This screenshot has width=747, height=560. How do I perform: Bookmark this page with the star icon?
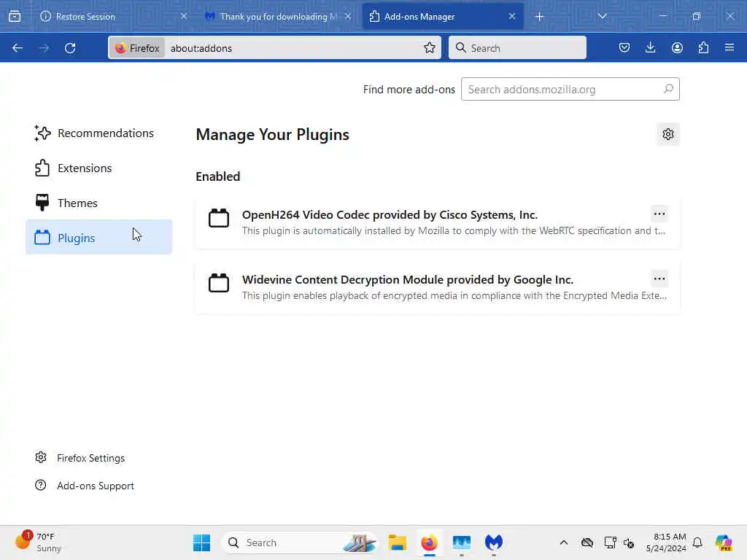coord(429,47)
